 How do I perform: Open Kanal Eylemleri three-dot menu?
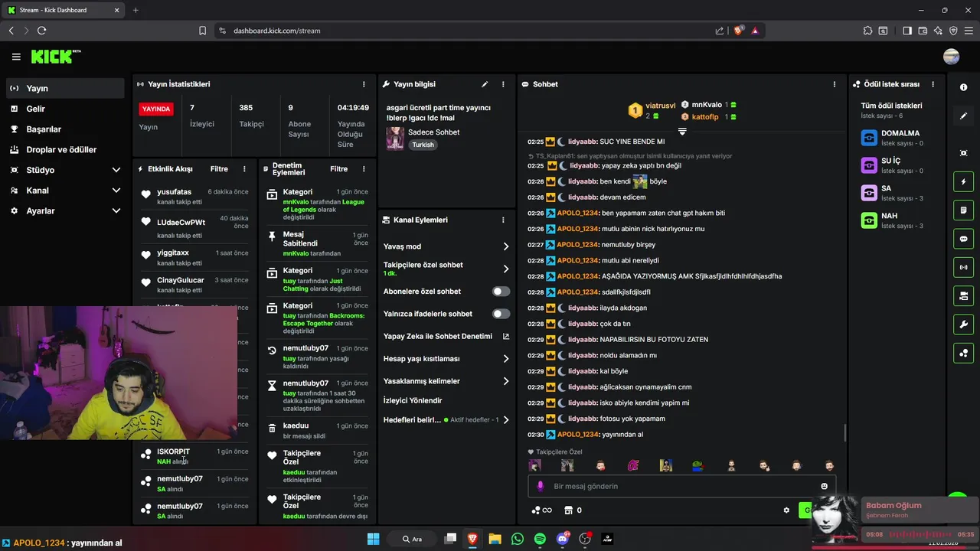tap(503, 220)
